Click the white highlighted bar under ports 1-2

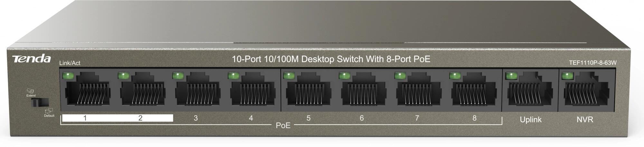click(x=118, y=118)
